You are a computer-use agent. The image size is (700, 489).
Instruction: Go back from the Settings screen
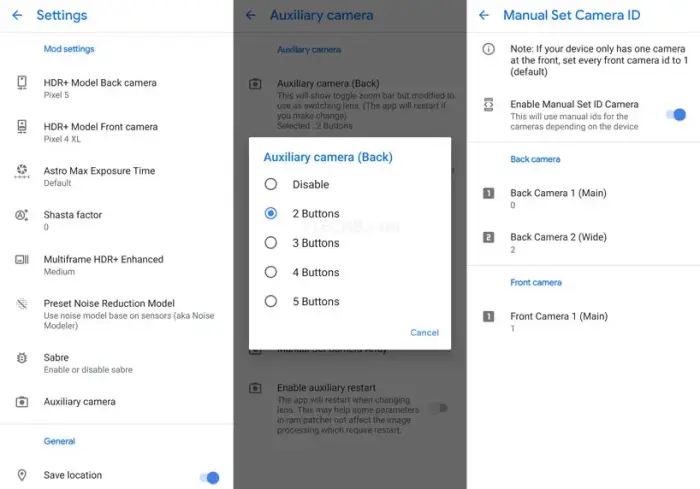pyautogui.click(x=17, y=15)
